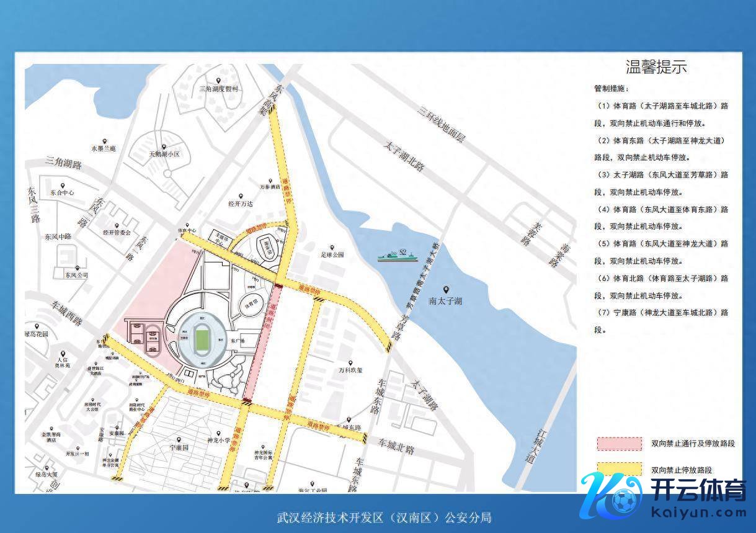This screenshot has height=533, width=756.
Task: Click the green stadium field in the map center
Action: 202,339
